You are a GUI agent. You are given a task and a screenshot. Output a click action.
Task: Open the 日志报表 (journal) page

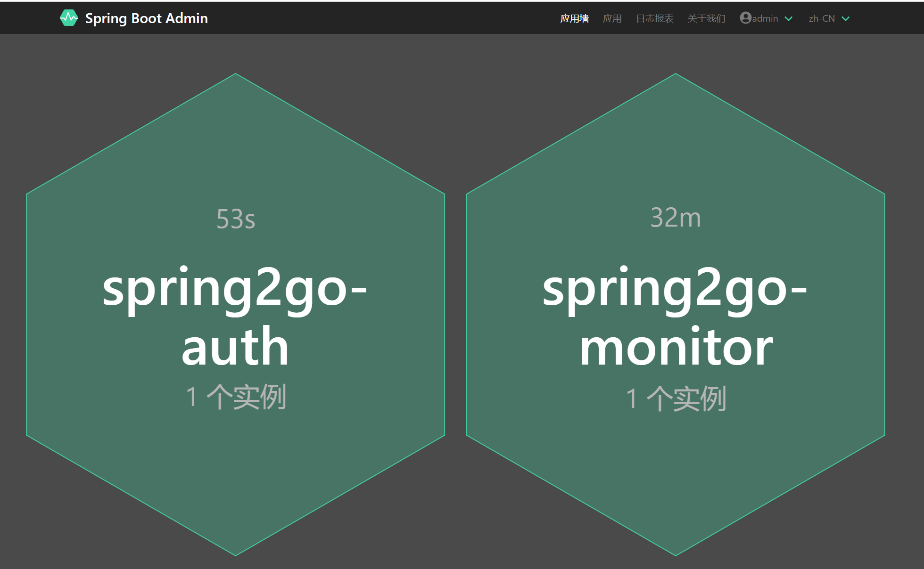click(x=654, y=18)
